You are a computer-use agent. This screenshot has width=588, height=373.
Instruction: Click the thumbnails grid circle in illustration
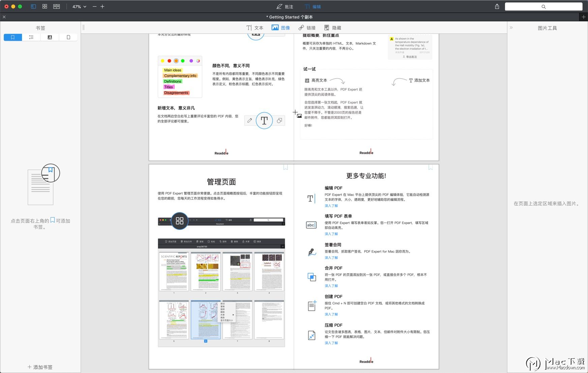pyautogui.click(x=180, y=221)
